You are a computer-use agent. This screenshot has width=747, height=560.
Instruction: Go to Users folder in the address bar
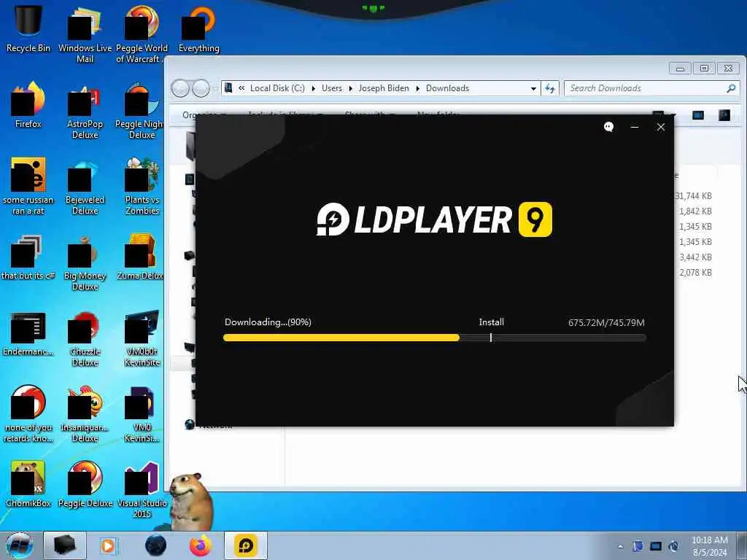[332, 88]
